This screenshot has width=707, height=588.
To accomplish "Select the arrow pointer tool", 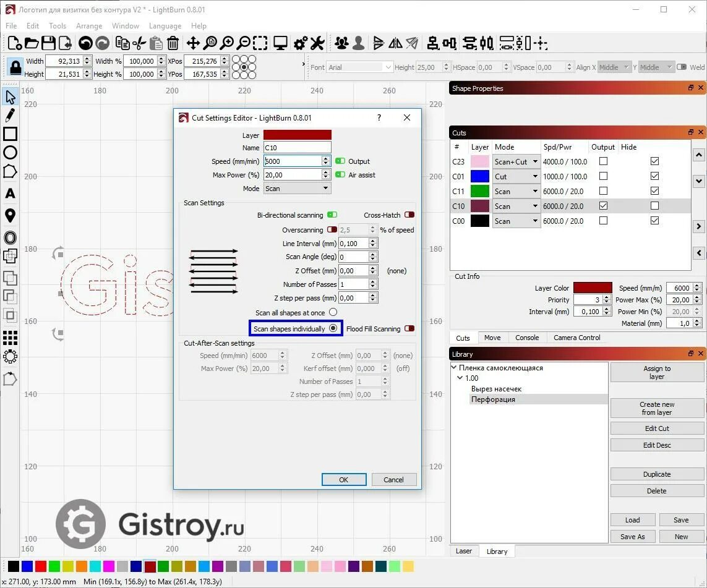I will (x=11, y=97).
